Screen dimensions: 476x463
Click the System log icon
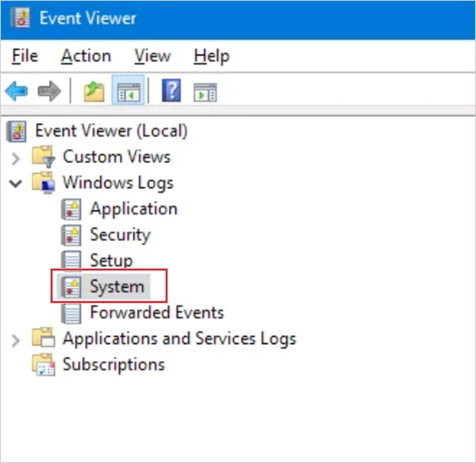[x=71, y=286]
